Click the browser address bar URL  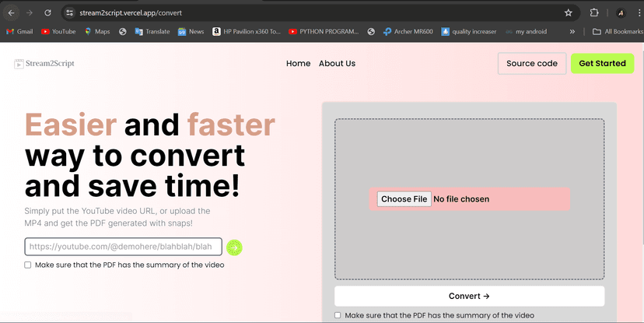click(x=131, y=12)
